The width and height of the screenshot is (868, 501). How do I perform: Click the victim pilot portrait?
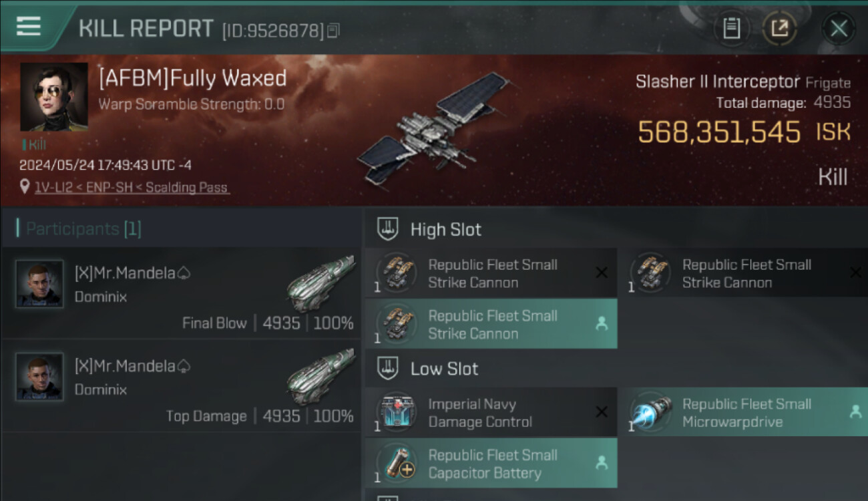click(x=54, y=97)
